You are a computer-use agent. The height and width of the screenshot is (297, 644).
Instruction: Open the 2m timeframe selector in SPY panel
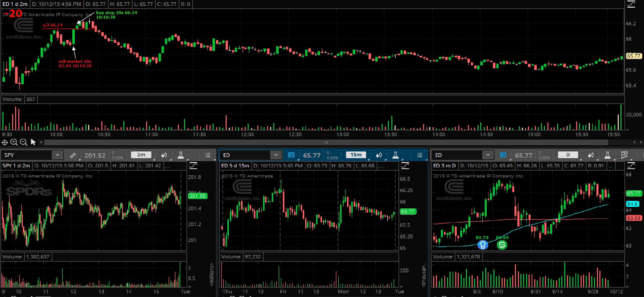coord(141,155)
